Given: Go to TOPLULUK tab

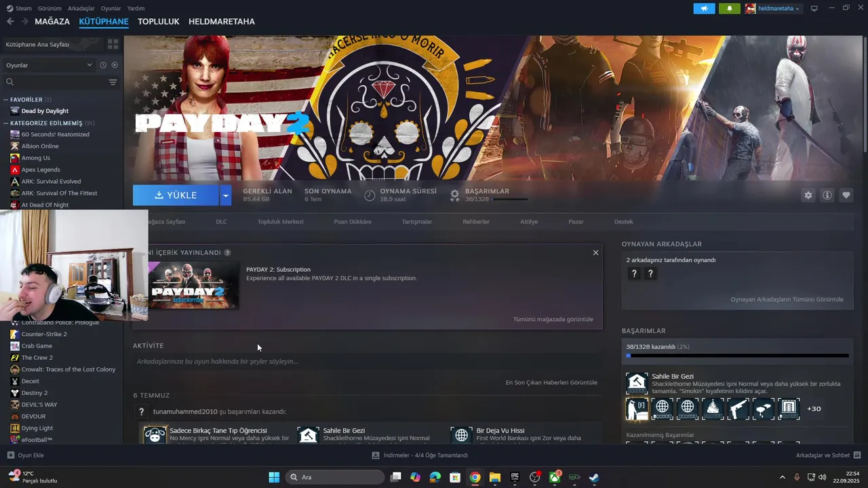Looking at the screenshot, I should pos(158,22).
